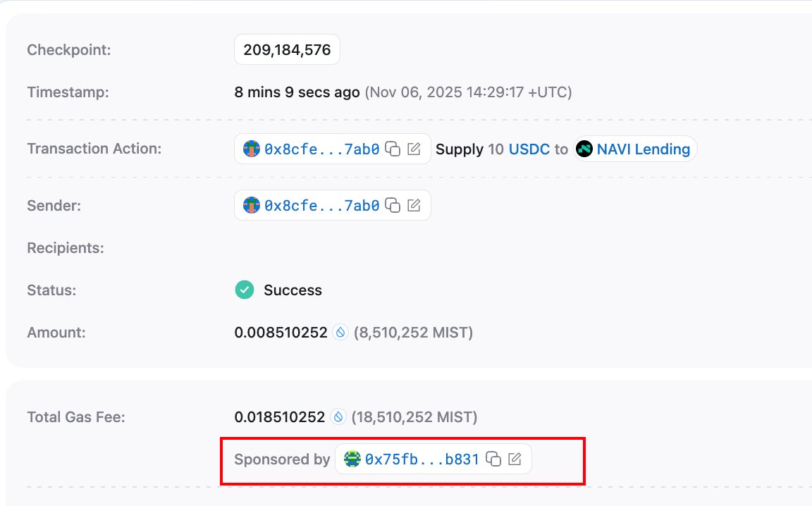This screenshot has width=812, height=506.
Task: Open Sender address 0x8cfe...7ab0 link
Action: pyautogui.click(x=321, y=206)
